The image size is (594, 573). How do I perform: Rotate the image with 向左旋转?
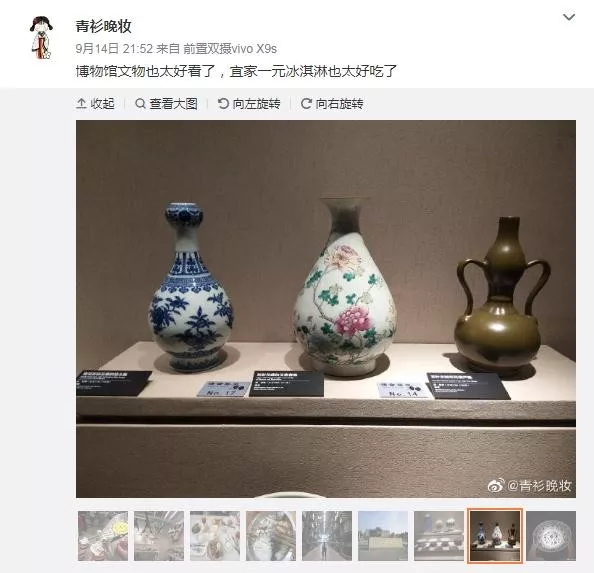coord(249,103)
